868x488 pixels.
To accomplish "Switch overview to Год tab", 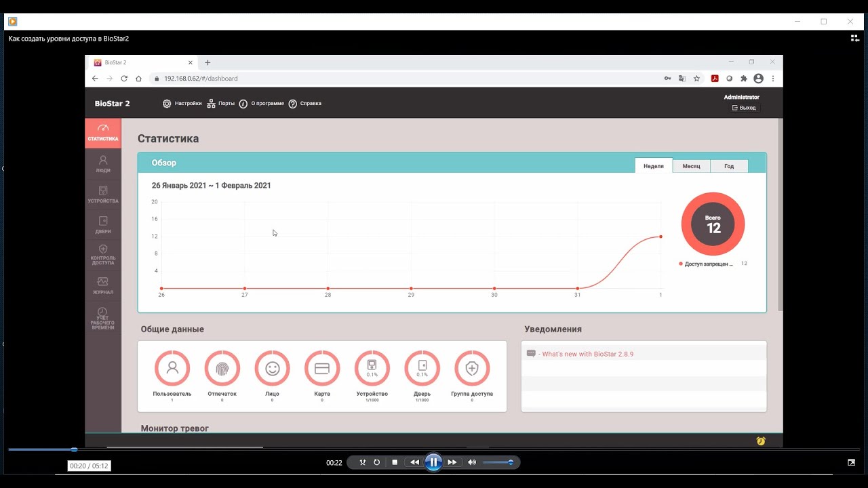I will point(729,166).
